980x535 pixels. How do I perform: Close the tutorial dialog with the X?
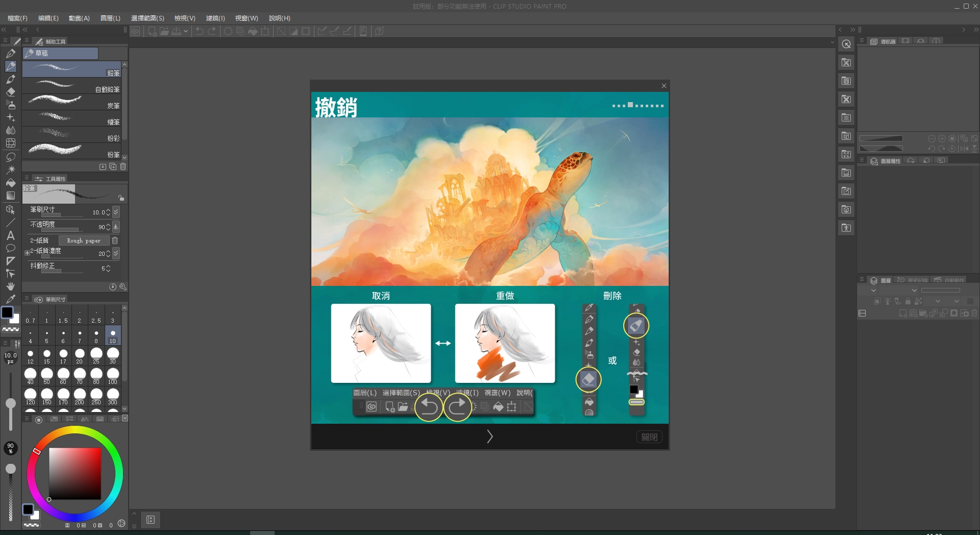pyautogui.click(x=664, y=86)
